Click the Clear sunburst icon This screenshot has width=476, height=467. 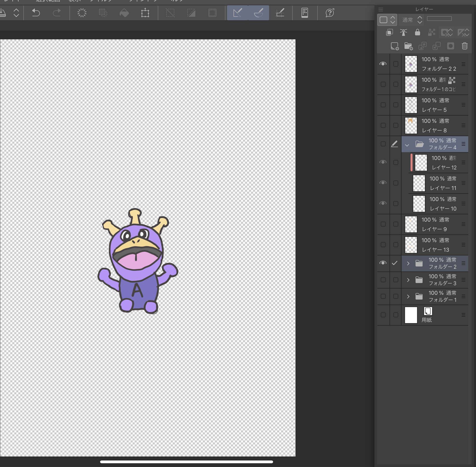tap(82, 13)
